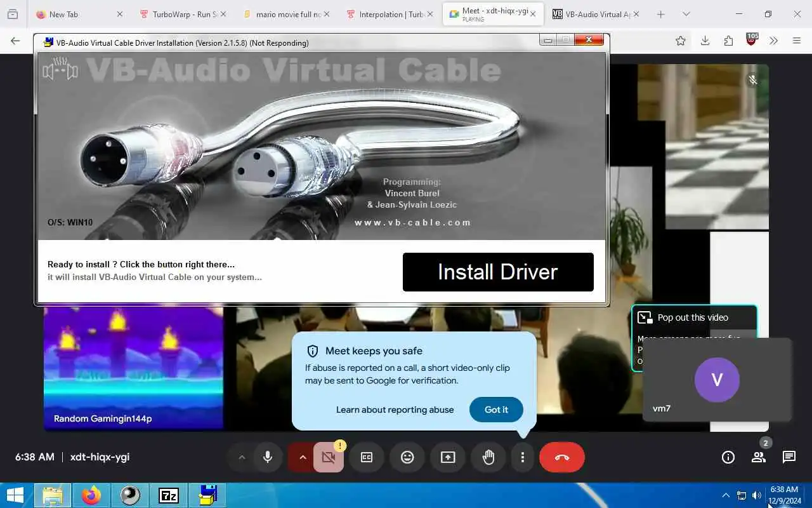Viewport: 812px width, 508px height.
Task: Toggle the camera button in Meet
Action: (329, 457)
